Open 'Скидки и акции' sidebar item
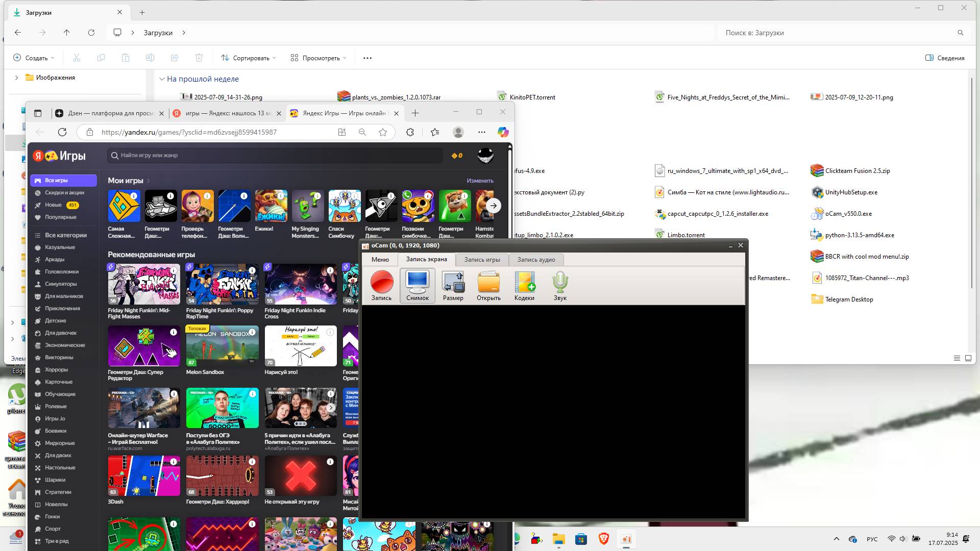 63,193
